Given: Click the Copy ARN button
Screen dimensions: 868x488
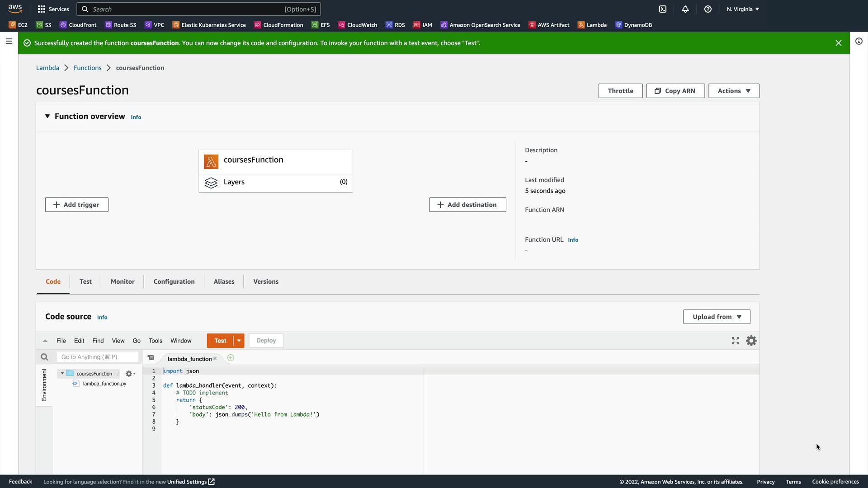Looking at the screenshot, I should point(675,91).
